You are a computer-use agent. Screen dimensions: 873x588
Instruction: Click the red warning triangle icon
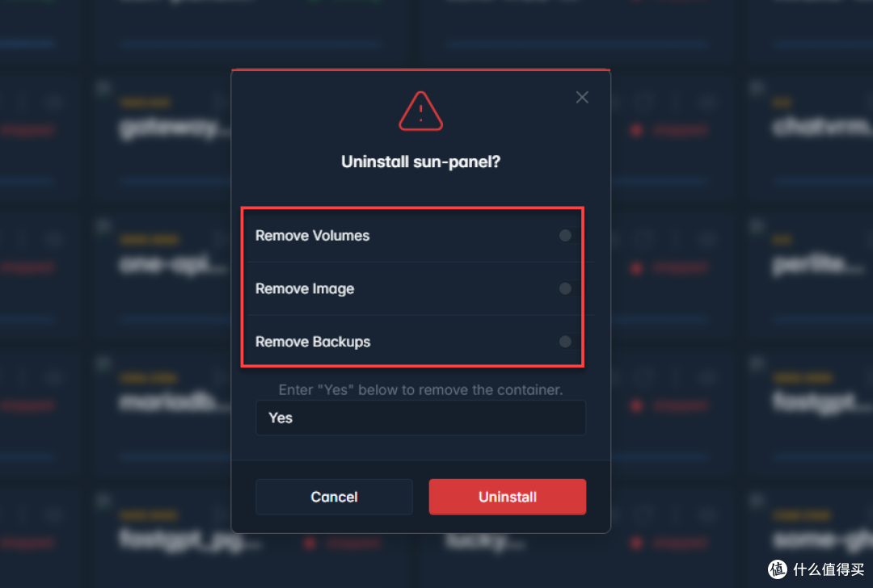(x=421, y=111)
